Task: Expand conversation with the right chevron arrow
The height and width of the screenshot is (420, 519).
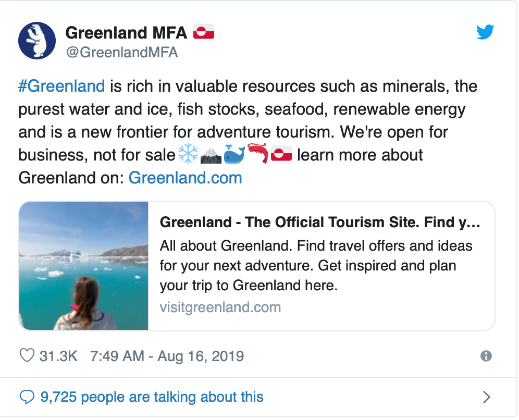Action: click(486, 397)
